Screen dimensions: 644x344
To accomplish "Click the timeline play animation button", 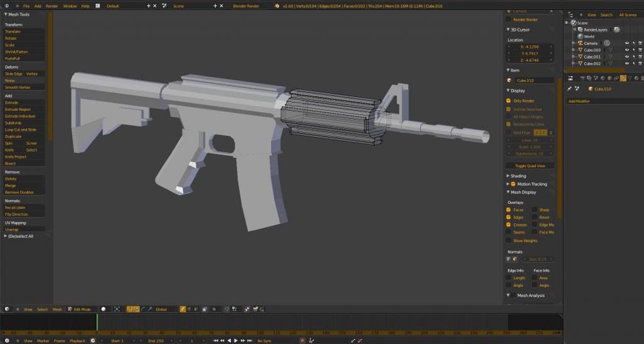I will tap(236, 340).
